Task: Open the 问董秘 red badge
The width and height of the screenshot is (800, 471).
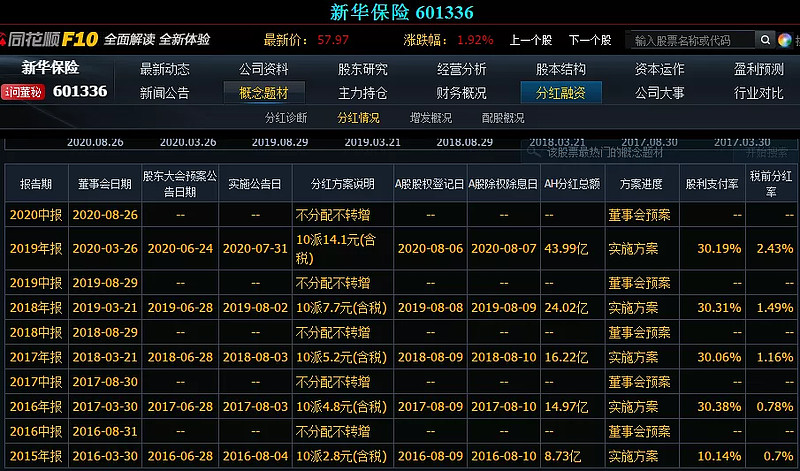Action: [x=23, y=92]
